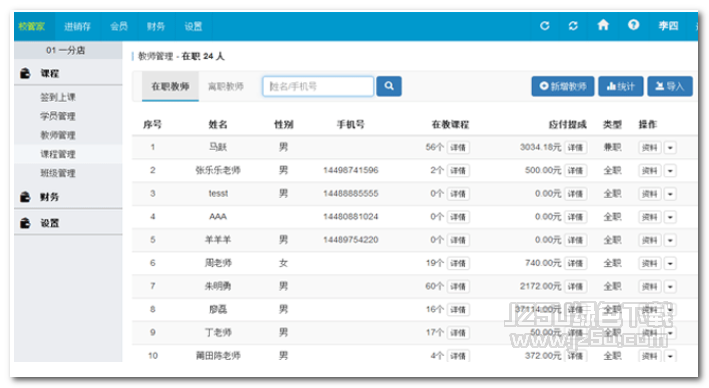
Task: Open commission 详情 for 500.00元
Action: [575, 170]
